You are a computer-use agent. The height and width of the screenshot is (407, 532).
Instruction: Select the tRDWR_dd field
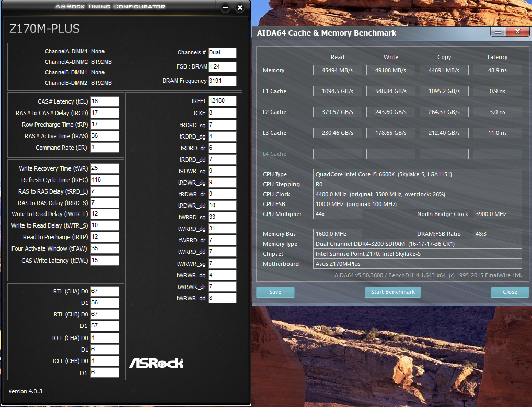coord(222,206)
